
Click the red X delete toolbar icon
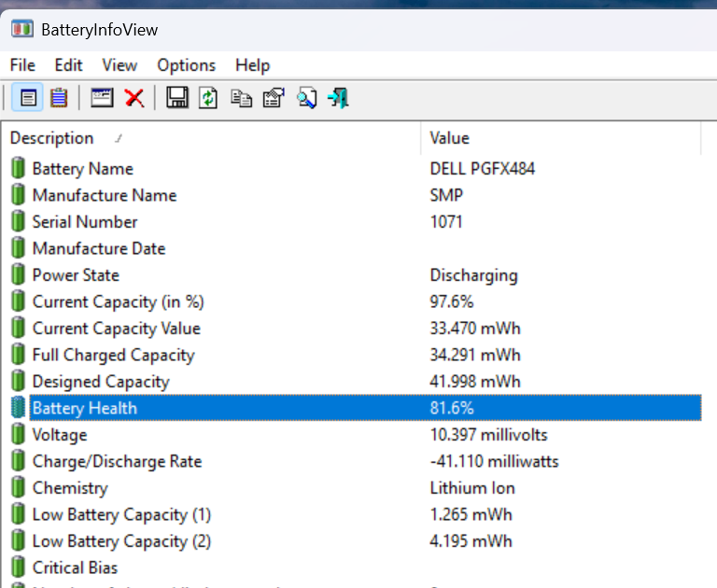pyautogui.click(x=134, y=98)
